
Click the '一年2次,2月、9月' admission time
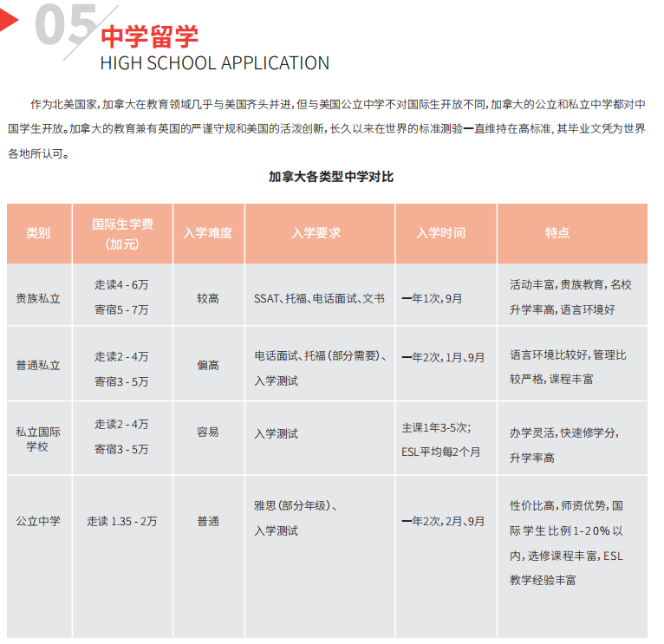pyautogui.click(x=443, y=521)
